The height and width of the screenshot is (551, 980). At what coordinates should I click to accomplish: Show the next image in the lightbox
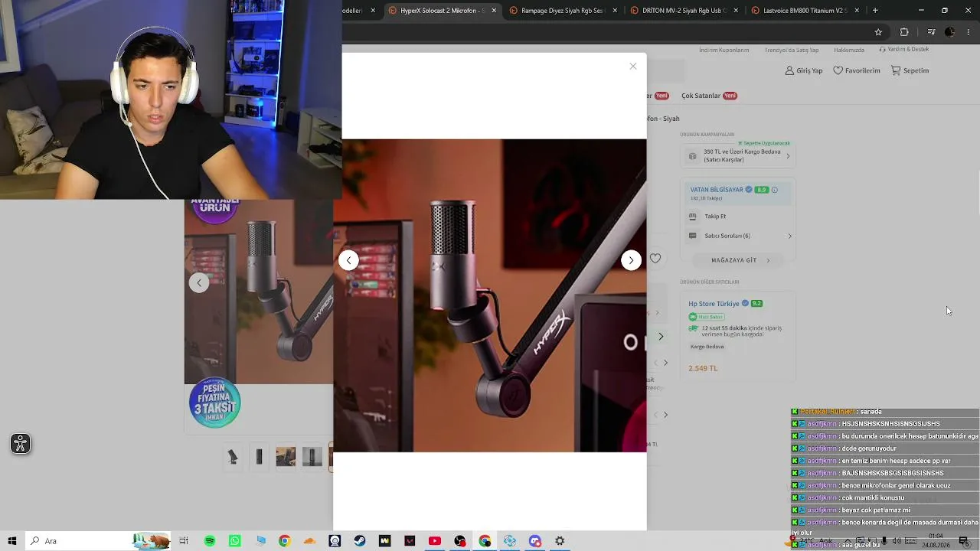pos(631,260)
